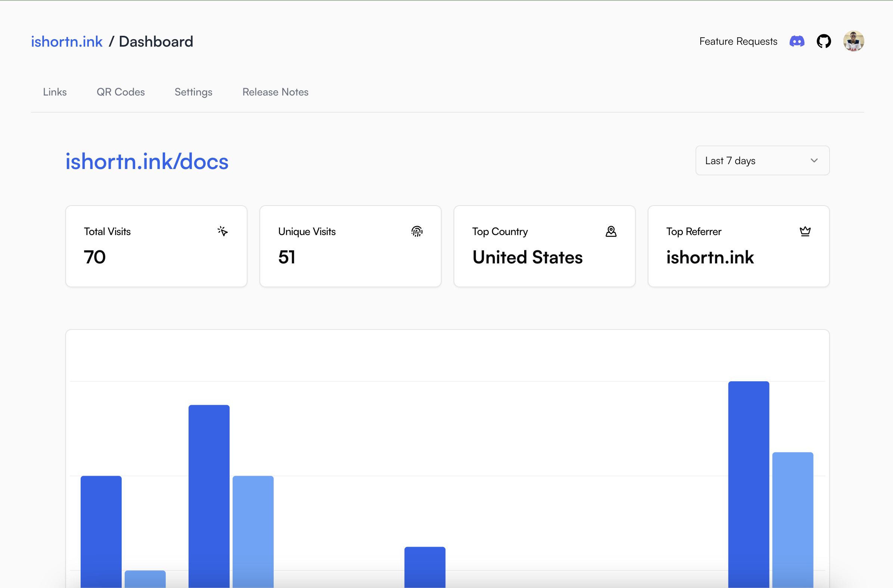
Task: Open the GitHub icon link
Action: [824, 41]
